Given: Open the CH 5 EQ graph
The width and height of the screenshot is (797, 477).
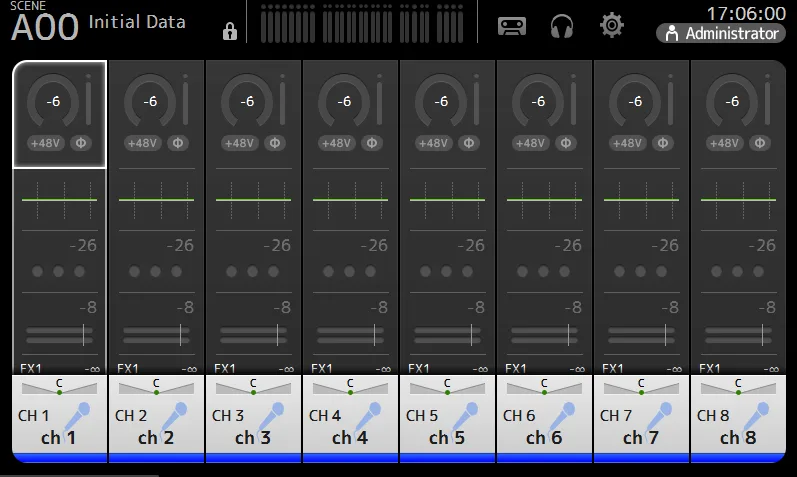Looking at the screenshot, I should point(447,200).
